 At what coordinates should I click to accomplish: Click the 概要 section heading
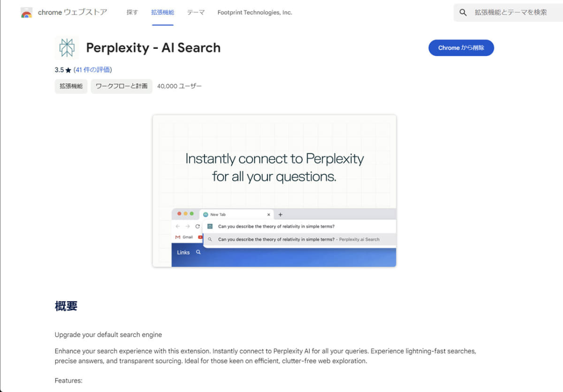pyautogui.click(x=66, y=306)
